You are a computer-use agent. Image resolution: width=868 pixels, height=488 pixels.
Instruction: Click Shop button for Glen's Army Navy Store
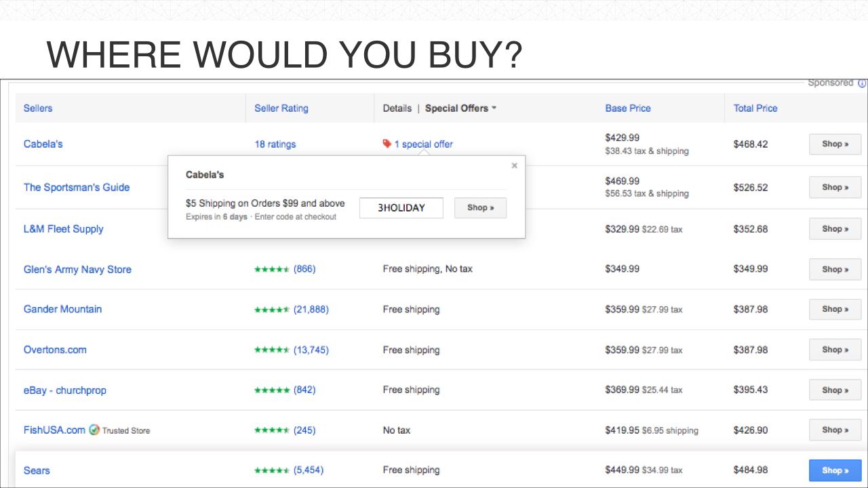click(835, 269)
